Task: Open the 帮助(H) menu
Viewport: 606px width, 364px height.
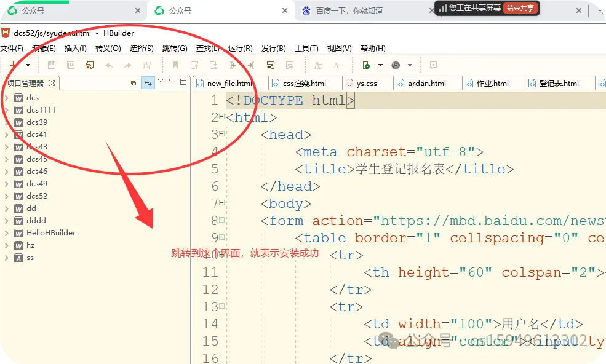Action: tap(373, 49)
